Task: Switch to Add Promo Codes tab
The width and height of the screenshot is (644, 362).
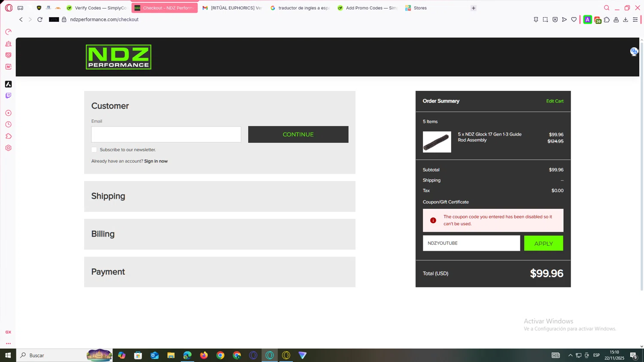Action: pyautogui.click(x=368, y=8)
